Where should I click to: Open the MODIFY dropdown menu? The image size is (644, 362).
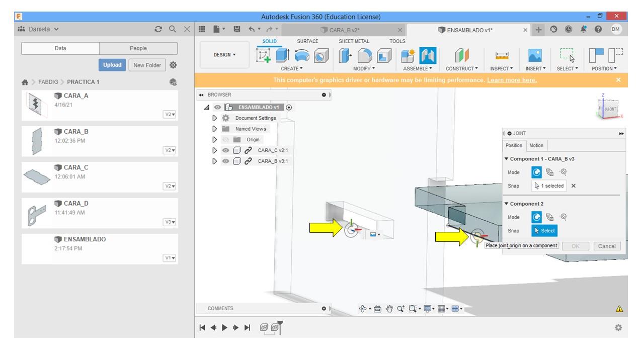click(364, 68)
